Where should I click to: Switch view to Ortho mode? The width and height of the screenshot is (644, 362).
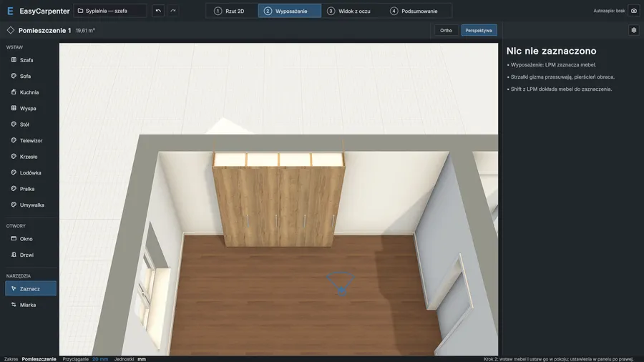(x=446, y=30)
